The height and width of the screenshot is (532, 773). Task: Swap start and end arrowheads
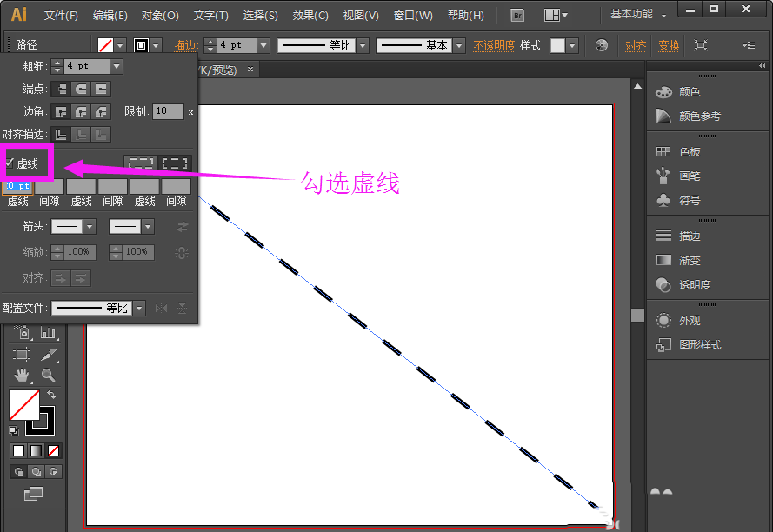tap(183, 227)
